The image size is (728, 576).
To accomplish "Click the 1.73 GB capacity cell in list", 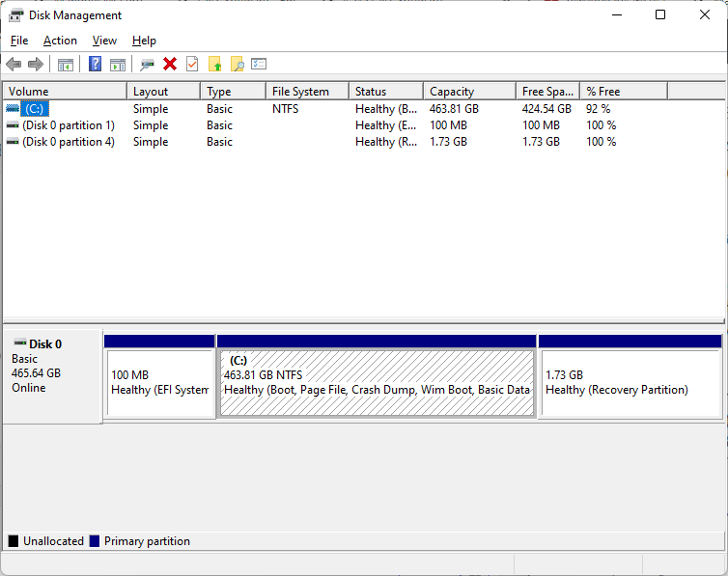I will pos(449,142).
